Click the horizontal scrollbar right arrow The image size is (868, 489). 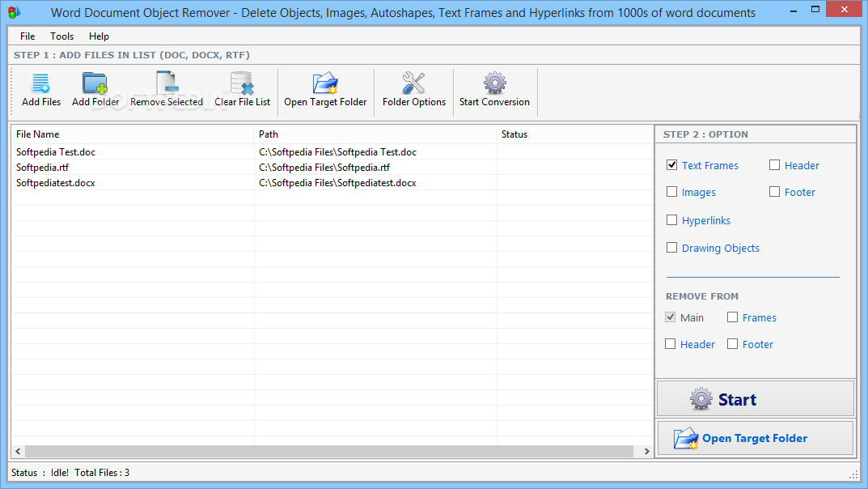pos(646,451)
